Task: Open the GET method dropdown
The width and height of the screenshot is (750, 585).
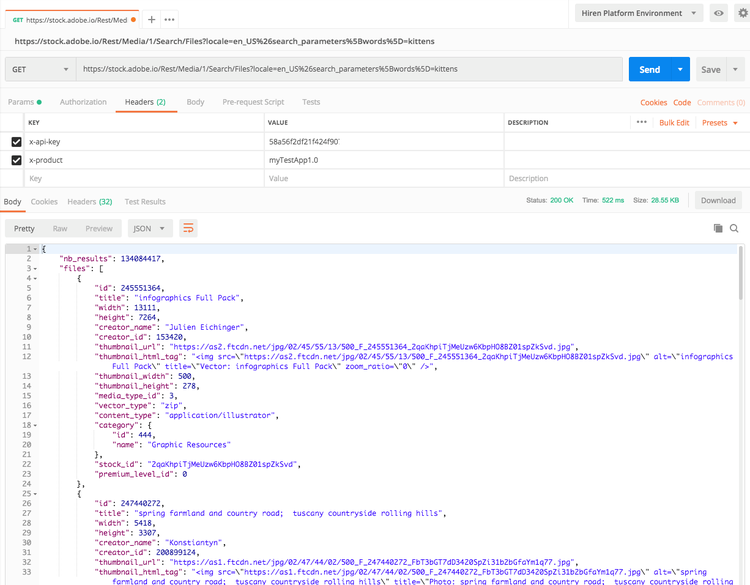Action: point(40,69)
